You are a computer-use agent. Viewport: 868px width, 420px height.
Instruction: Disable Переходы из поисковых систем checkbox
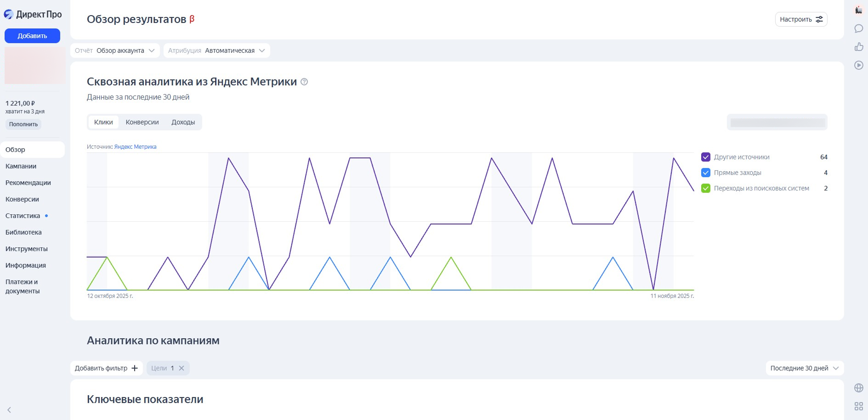point(706,188)
